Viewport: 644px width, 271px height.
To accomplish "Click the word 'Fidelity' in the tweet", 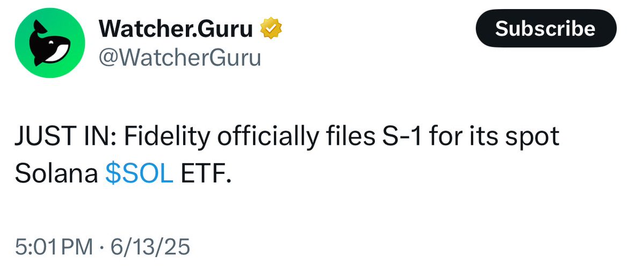I will pos(167,137).
